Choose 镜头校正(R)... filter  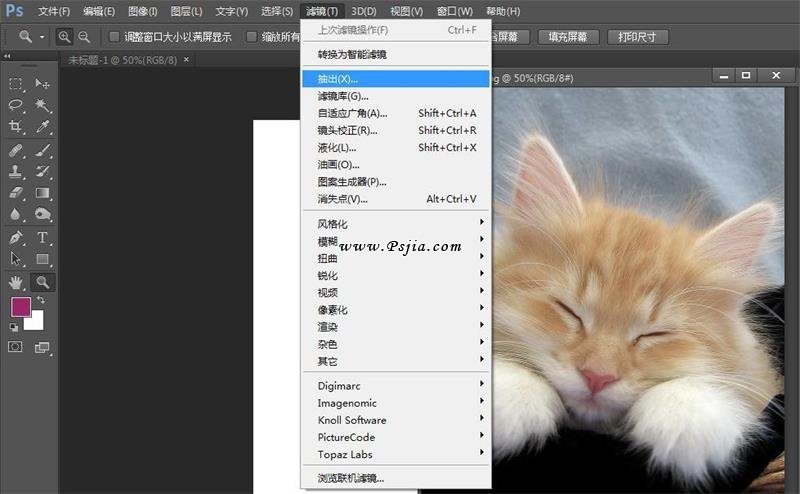[395, 131]
